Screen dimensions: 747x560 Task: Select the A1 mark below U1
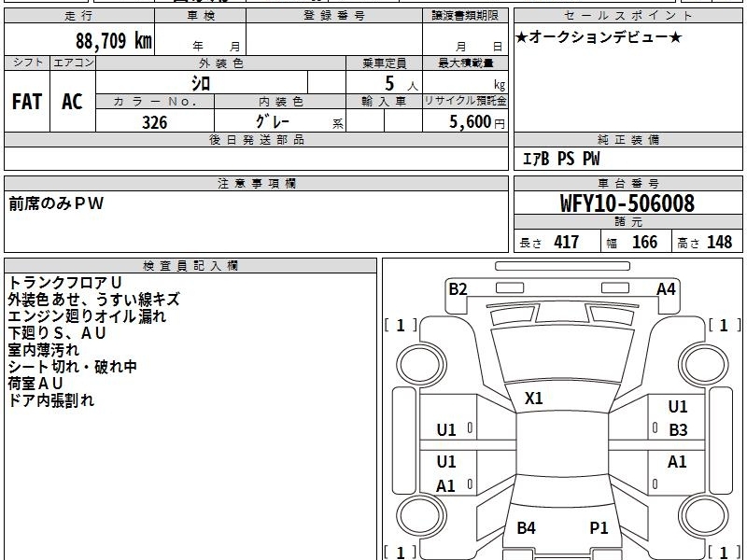tap(446, 486)
